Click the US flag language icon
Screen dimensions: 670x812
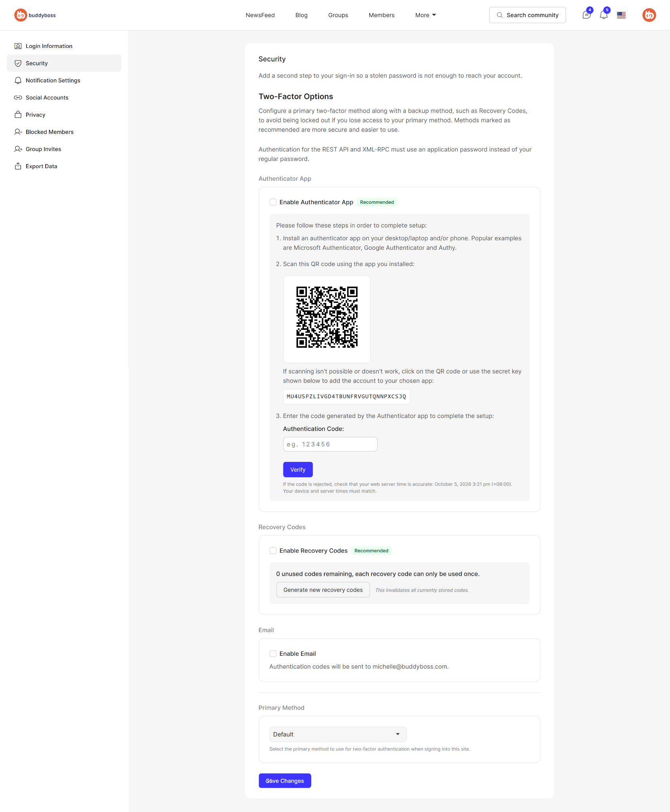[621, 15]
